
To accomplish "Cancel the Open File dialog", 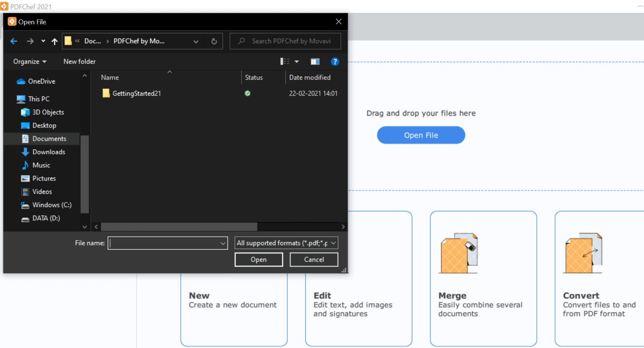I will 314,259.
